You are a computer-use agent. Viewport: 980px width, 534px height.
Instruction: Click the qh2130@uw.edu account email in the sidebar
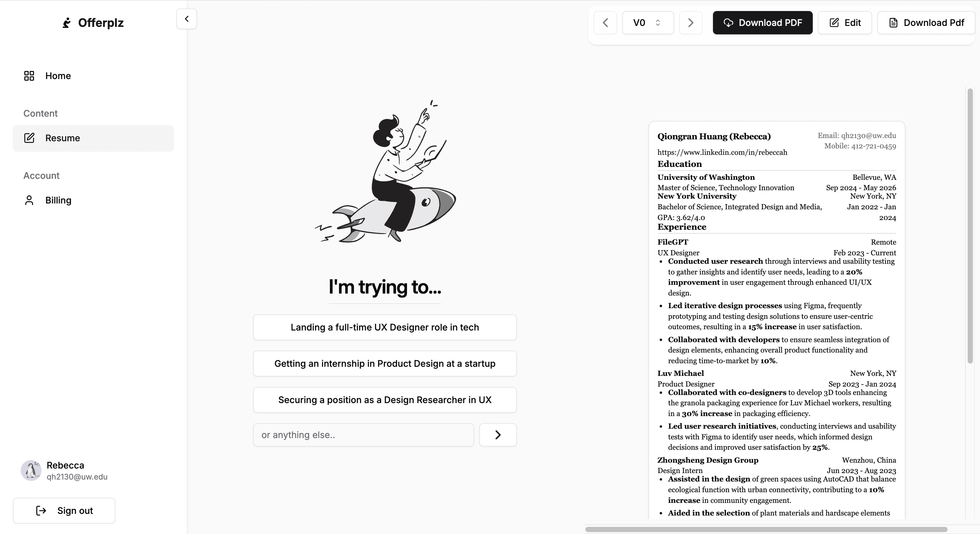point(77,477)
